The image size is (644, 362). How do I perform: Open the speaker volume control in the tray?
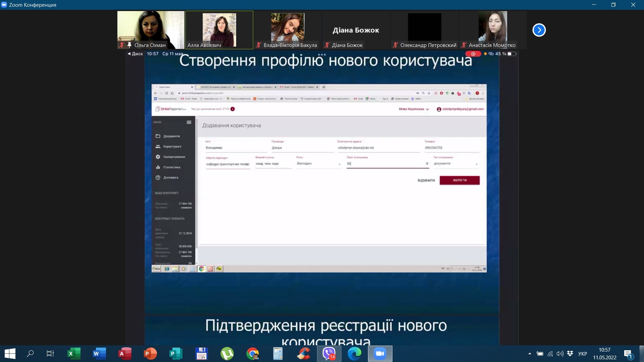coord(560,354)
